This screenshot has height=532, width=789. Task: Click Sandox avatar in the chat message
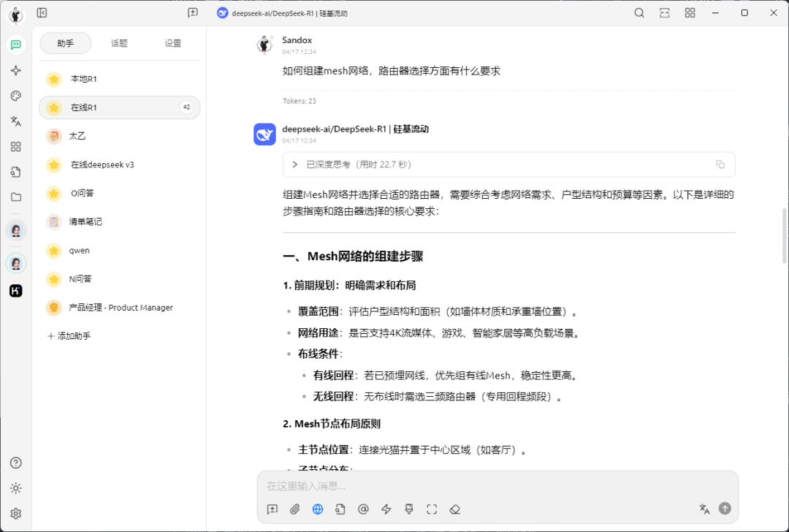tap(264, 45)
